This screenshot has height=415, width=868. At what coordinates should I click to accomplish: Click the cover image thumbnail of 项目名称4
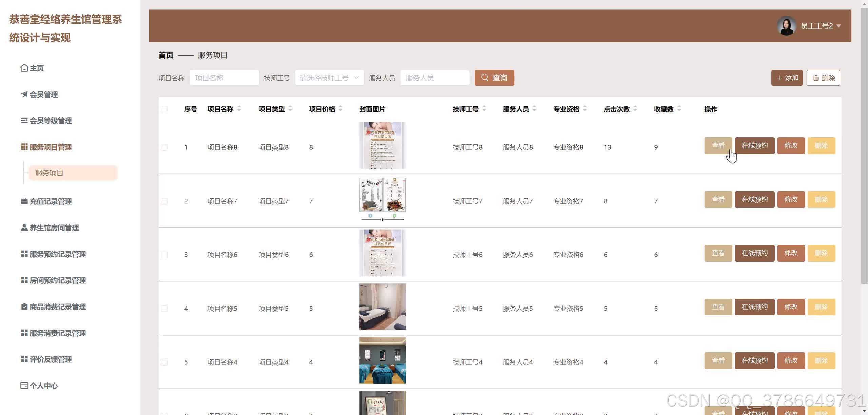click(x=382, y=360)
